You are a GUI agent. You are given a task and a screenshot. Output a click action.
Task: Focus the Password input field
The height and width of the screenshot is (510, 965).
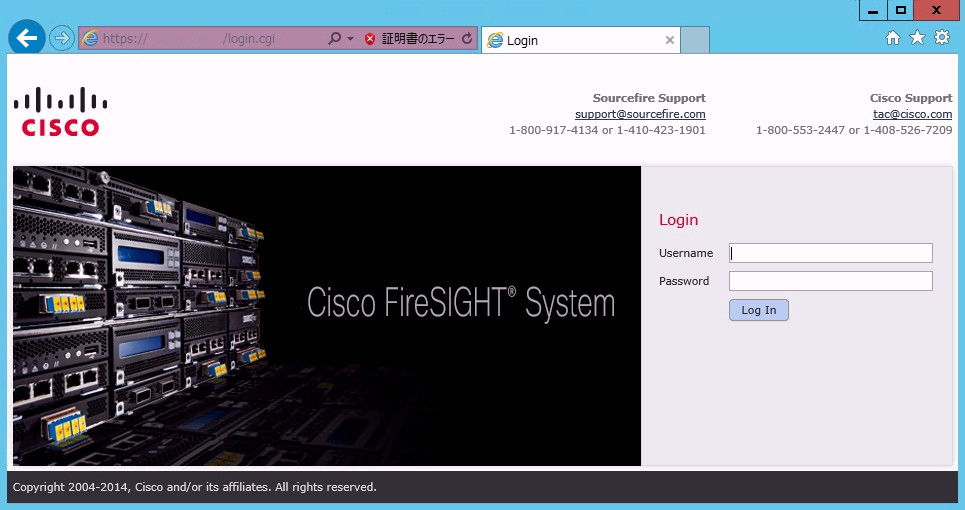point(831,281)
